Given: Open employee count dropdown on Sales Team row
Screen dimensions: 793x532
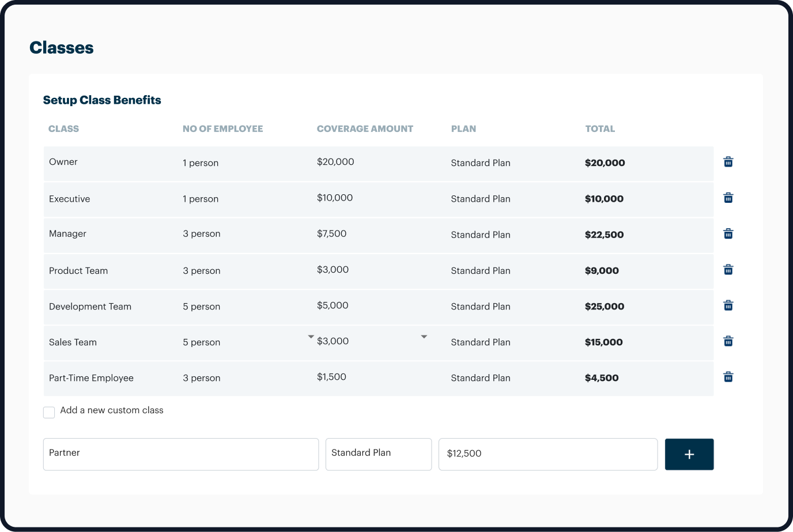Looking at the screenshot, I should (311, 335).
